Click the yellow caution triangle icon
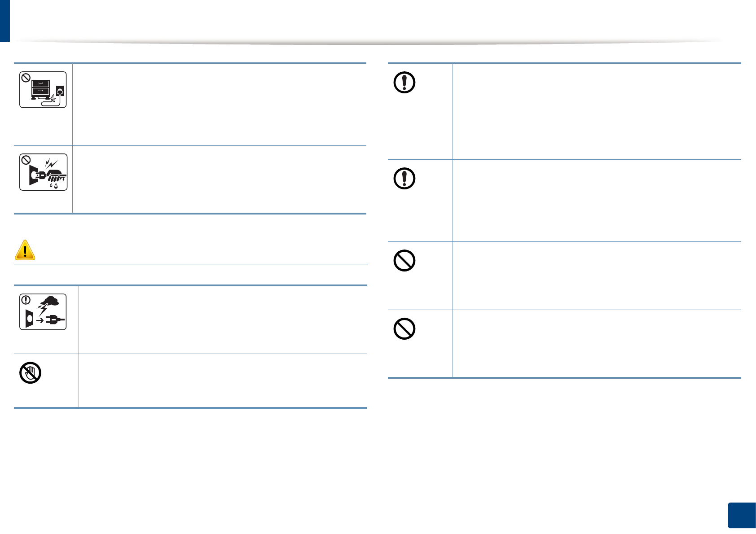Image resolution: width=756 pixels, height=534 pixels. coord(25,250)
